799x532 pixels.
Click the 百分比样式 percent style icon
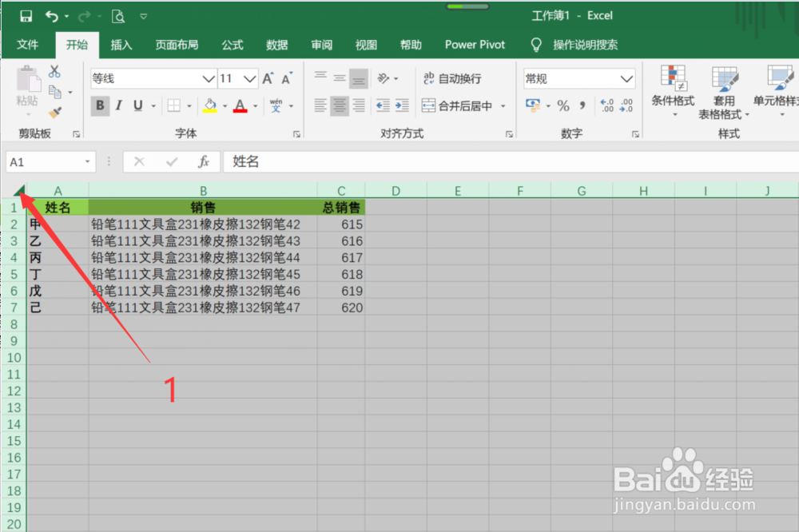(x=564, y=105)
